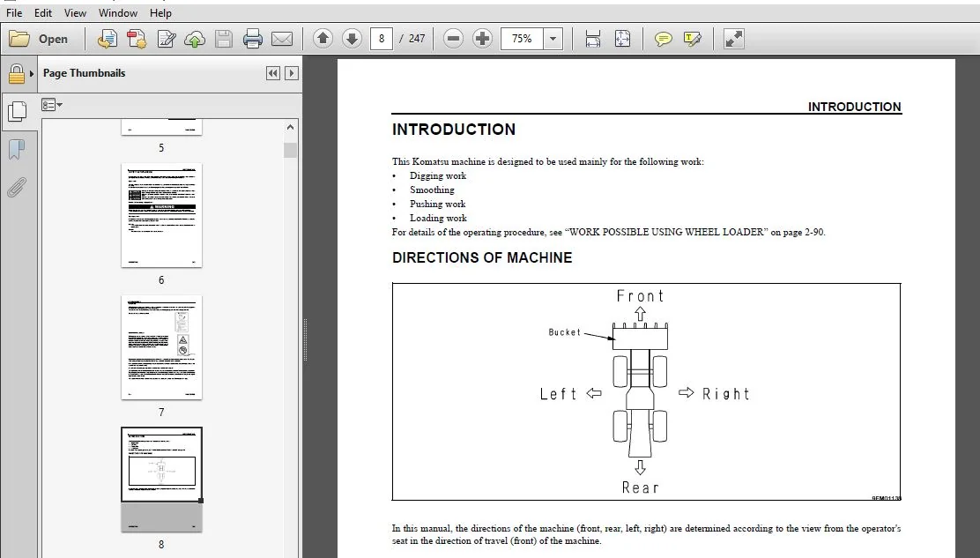Go to next page arrow
The width and height of the screenshot is (980, 558).
click(x=352, y=39)
